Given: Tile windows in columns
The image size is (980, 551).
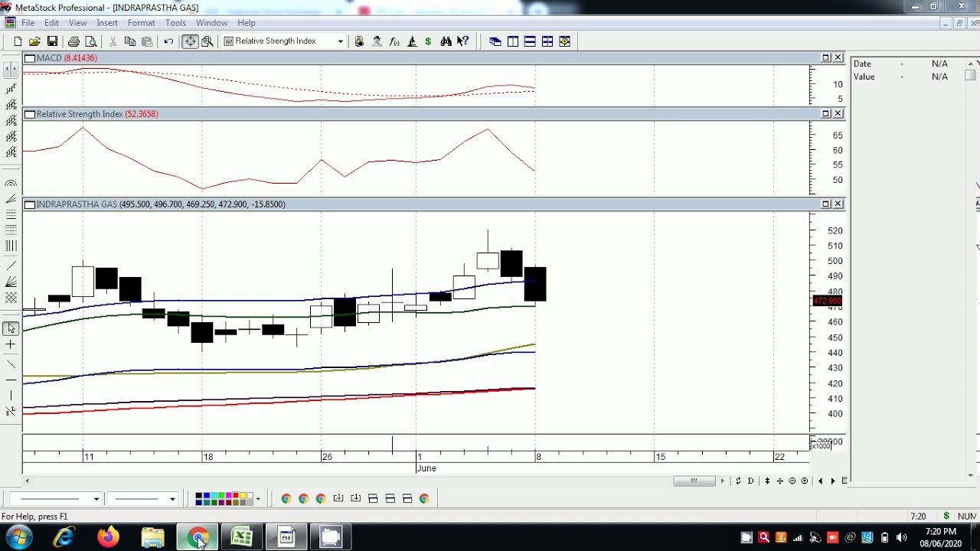Looking at the screenshot, I should coord(513,41).
